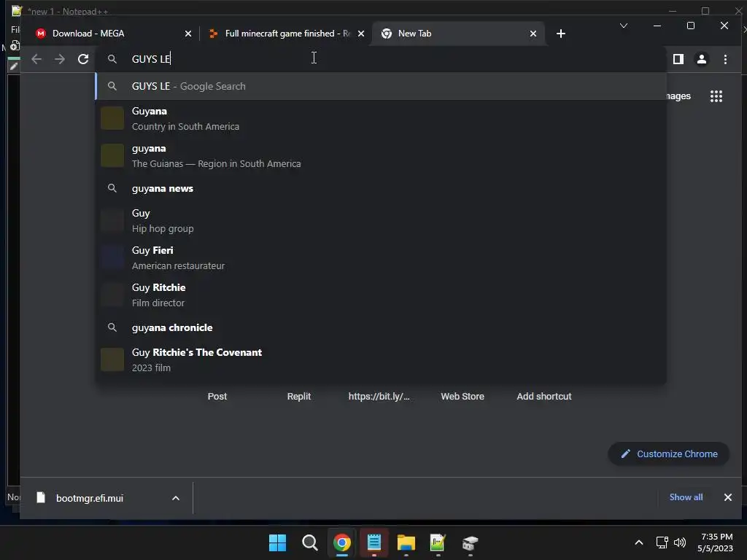The image size is (747, 560).
Task: Open the Post shortcut
Action: (217, 396)
